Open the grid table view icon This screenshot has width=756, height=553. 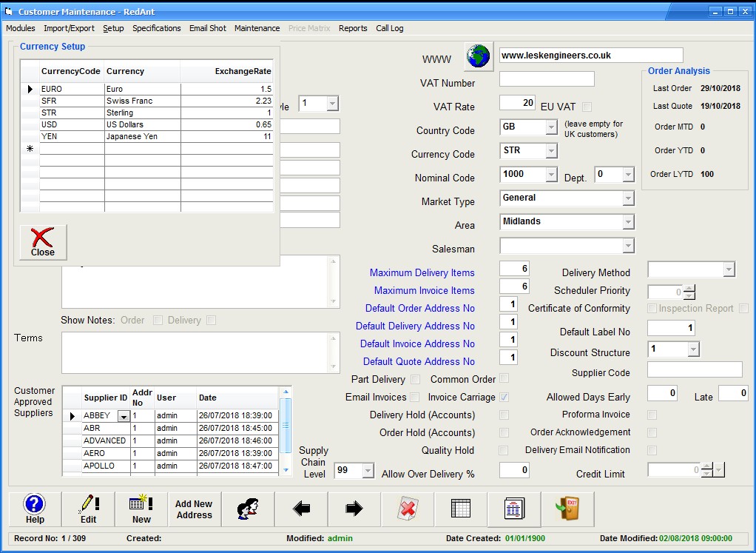461,509
